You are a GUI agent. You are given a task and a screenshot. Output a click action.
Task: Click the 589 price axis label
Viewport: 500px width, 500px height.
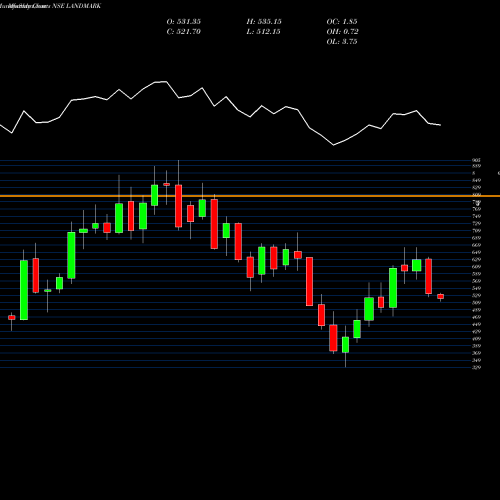477,274
